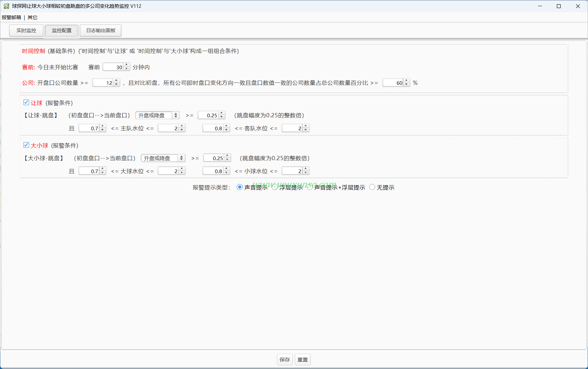Viewport: 588px width, 369px height.
Task: Minimize the application window
Action: click(x=540, y=6)
